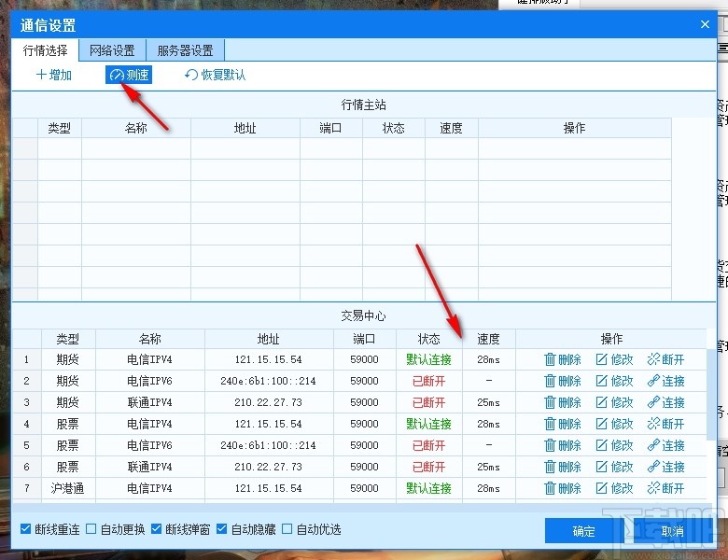This screenshot has width=728, height=560.
Task: Disconnect row 4 股票 电信IPV4
Action: 665,424
